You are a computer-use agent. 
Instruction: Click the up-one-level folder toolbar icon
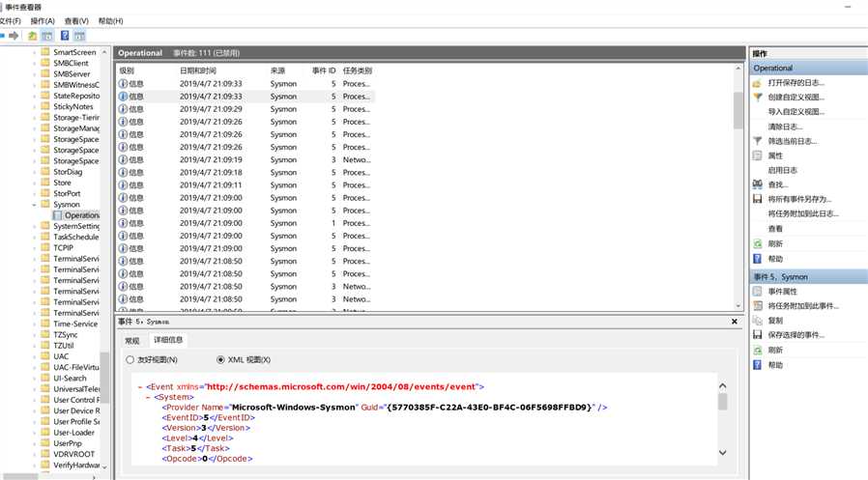[33, 36]
